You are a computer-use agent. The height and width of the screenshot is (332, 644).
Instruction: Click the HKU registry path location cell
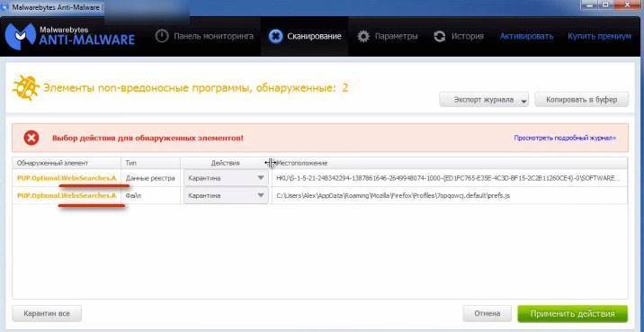[x=448, y=178]
